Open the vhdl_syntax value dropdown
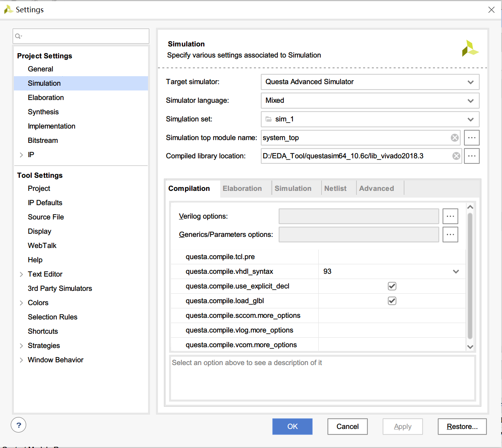This screenshot has width=502, height=448. coord(456,271)
